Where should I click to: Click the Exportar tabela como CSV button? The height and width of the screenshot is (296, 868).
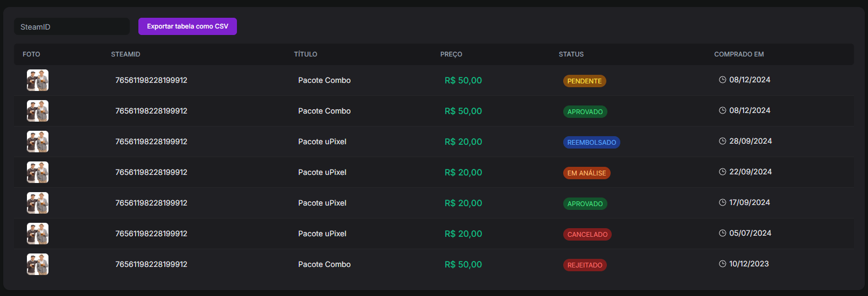coord(187,26)
